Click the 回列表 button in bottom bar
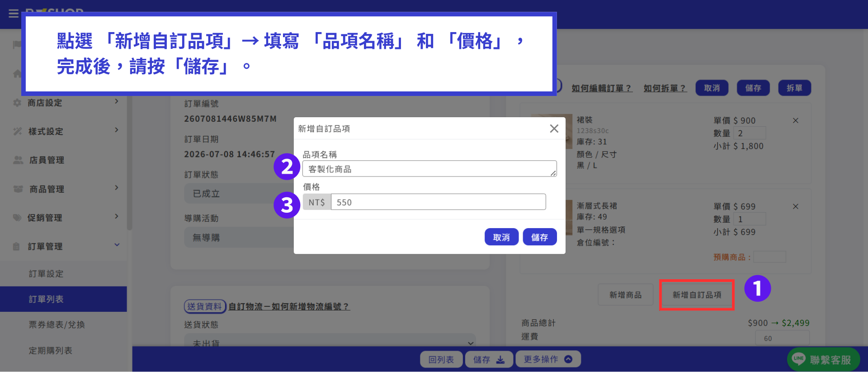The height and width of the screenshot is (372, 868). tap(441, 359)
